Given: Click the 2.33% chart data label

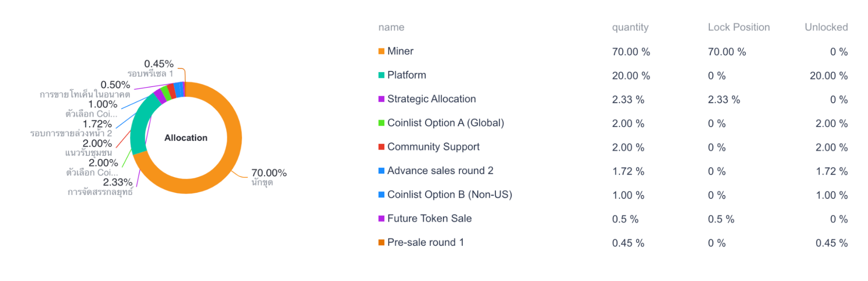Looking at the screenshot, I should (117, 182).
